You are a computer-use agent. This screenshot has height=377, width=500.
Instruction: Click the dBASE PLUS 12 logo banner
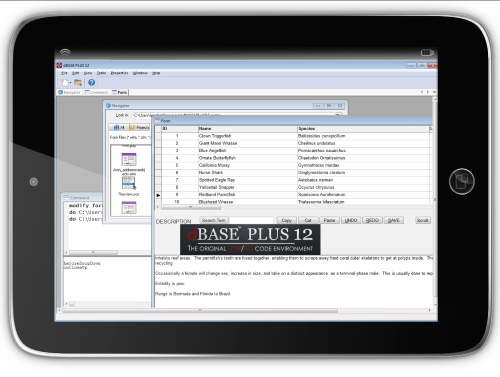pos(250,239)
